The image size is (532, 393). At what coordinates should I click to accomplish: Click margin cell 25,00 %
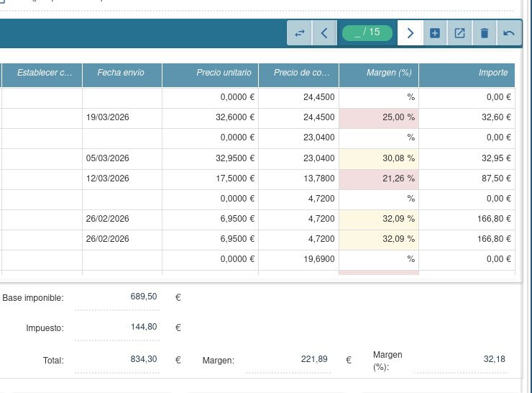tap(379, 117)
